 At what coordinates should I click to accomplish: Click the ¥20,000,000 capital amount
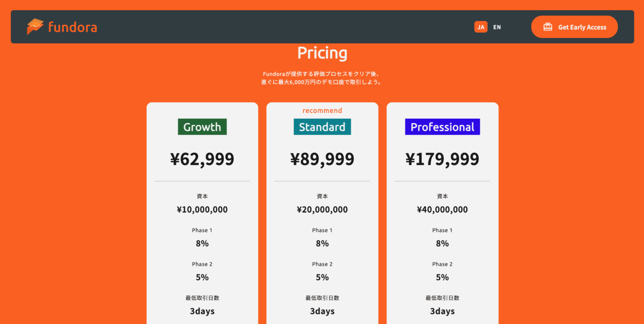tap(322, 209)
